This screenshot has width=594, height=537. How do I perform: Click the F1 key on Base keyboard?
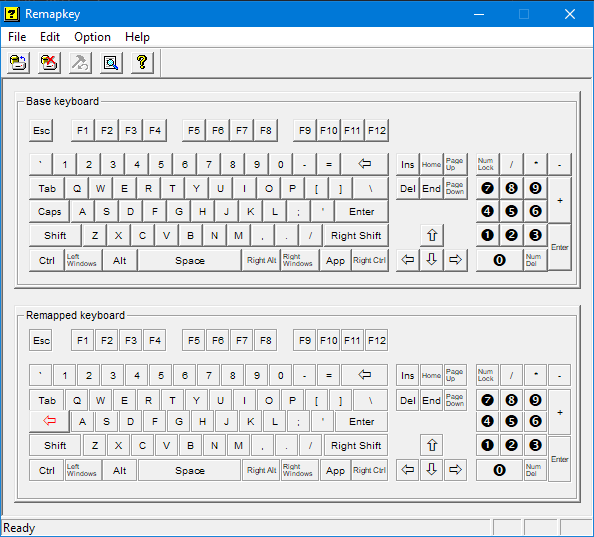[83, 130]
